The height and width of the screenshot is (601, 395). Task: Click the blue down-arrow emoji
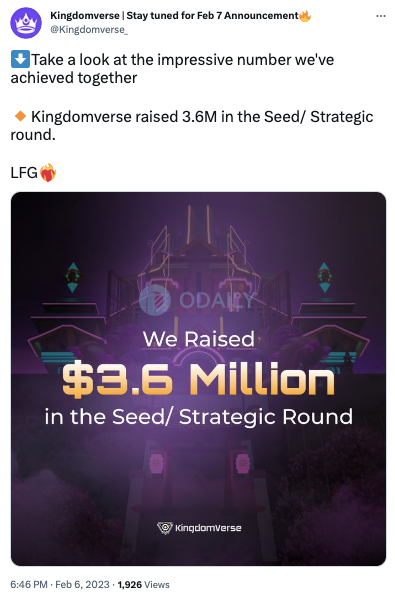click(20, 59)
